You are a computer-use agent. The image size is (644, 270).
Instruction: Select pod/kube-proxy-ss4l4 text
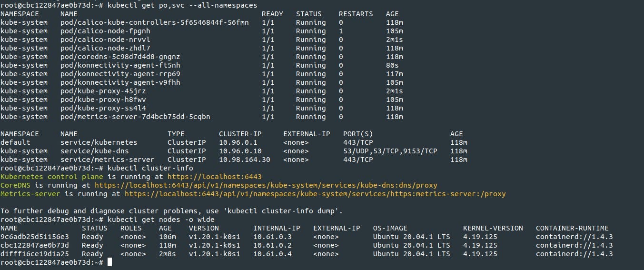(103, 108)
